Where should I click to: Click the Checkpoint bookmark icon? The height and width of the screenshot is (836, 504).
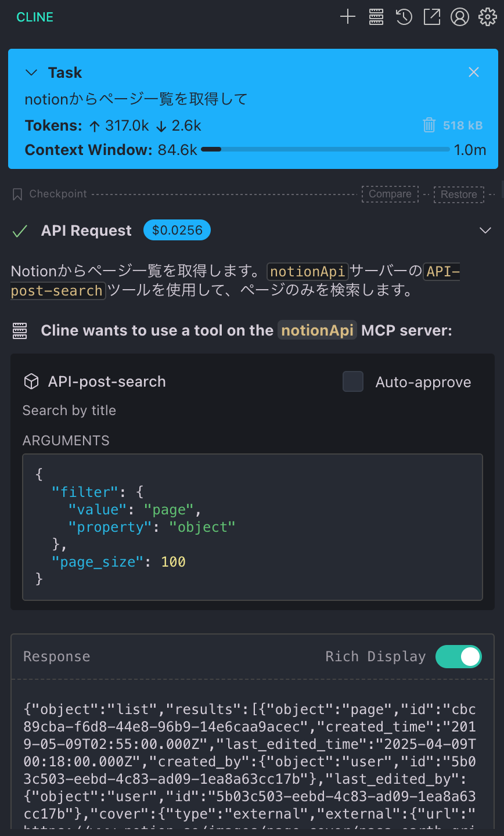tap(17, 194)
